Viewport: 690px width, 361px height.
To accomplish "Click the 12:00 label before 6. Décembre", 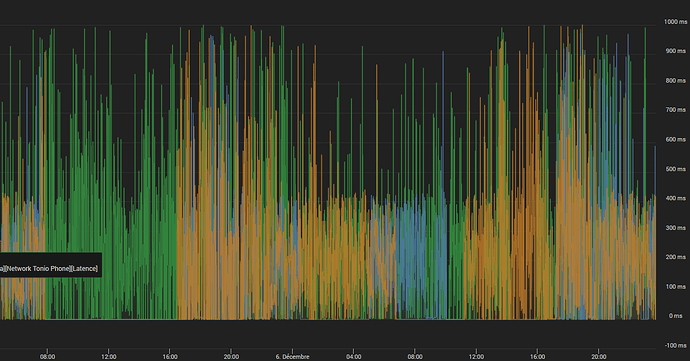I will tap(109, 357).
